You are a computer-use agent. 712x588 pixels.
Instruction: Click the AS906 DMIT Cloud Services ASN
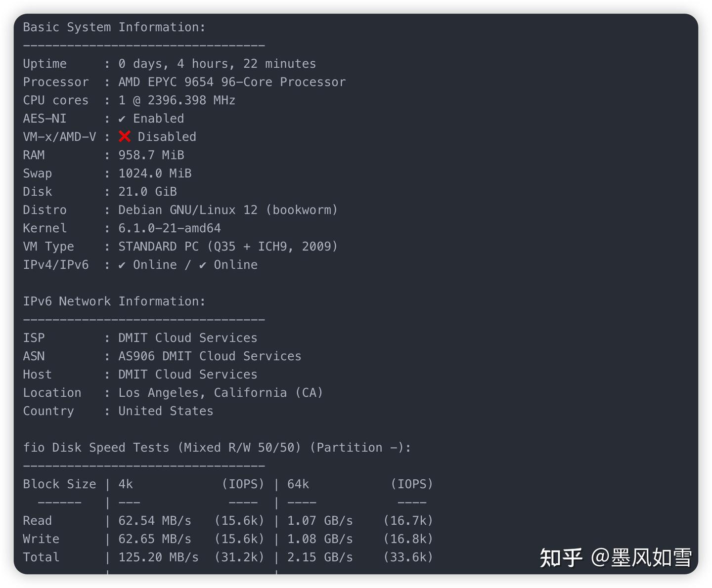210,356
